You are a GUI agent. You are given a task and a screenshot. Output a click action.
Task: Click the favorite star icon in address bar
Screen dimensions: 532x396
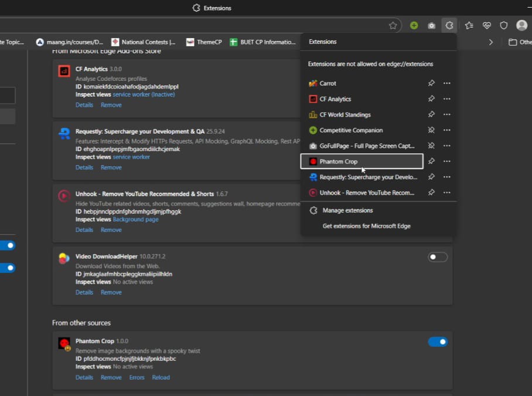[x=393, y=25]
